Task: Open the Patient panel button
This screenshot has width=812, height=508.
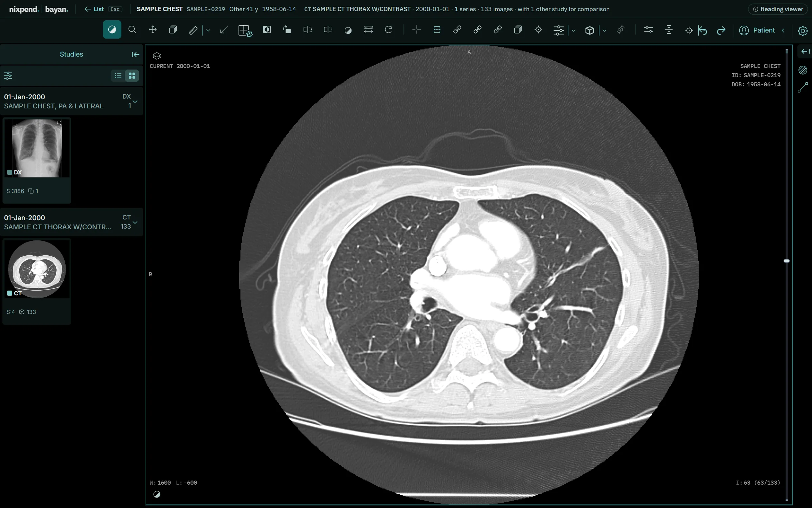Action: 757,30
